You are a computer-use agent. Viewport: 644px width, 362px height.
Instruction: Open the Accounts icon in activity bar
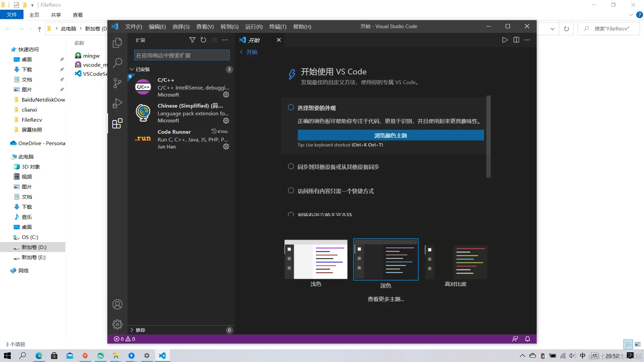tap(117, 304)
